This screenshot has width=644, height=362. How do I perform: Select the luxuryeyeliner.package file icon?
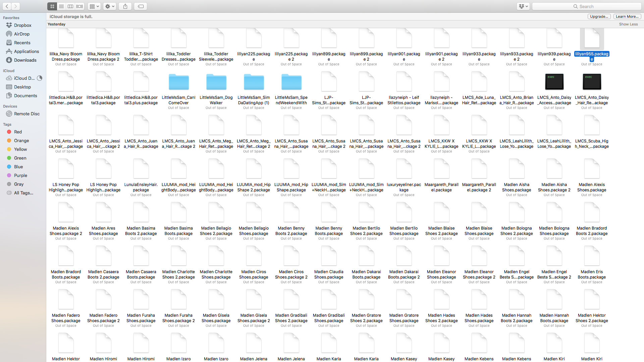tap(404, 169)
